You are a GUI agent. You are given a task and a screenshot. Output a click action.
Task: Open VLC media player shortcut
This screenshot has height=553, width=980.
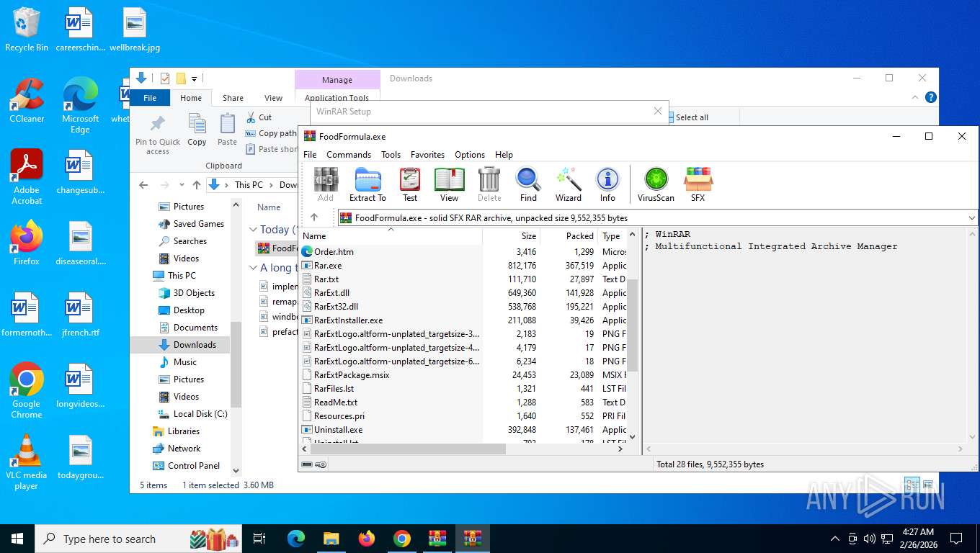click(x=27, y=462)
